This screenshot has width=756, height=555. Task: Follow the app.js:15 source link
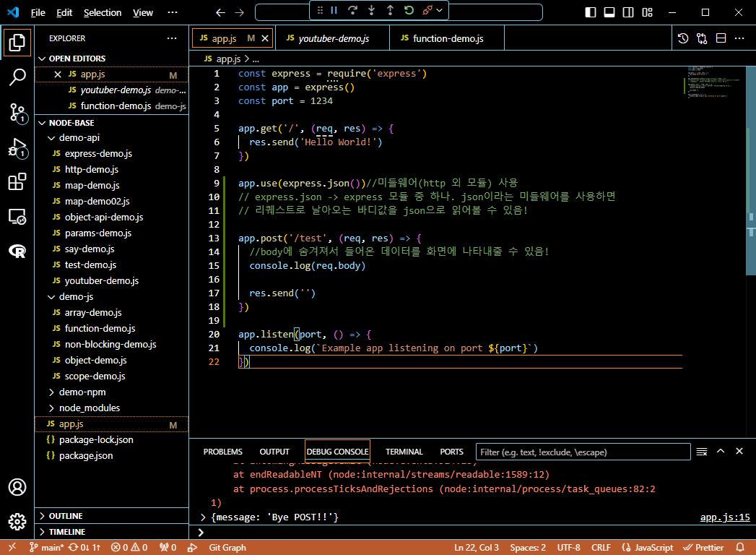pyautogui.click(x=725, y=517)
